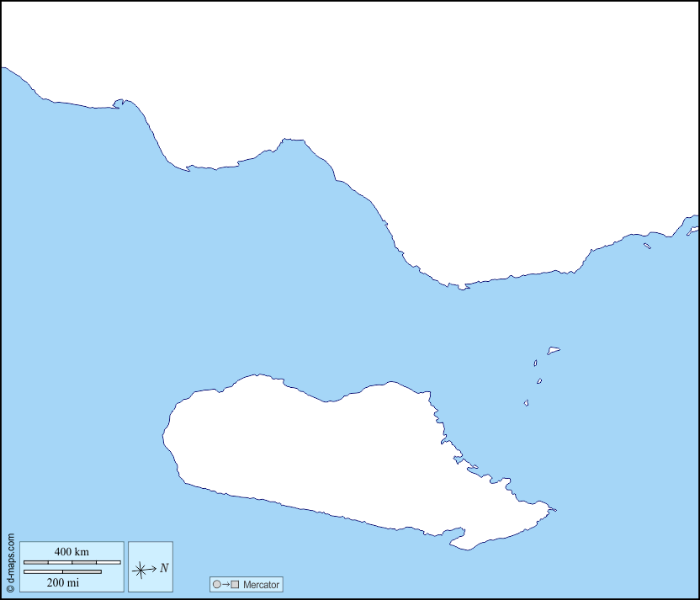Click the 200 mi scale label
The width and height of the screenshot is (700, 600).
[x=63, y=582]
